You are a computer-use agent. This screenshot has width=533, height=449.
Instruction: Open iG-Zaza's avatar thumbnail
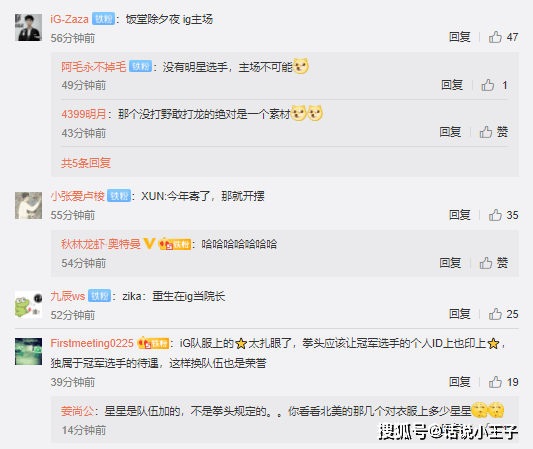tap(29, 28)
